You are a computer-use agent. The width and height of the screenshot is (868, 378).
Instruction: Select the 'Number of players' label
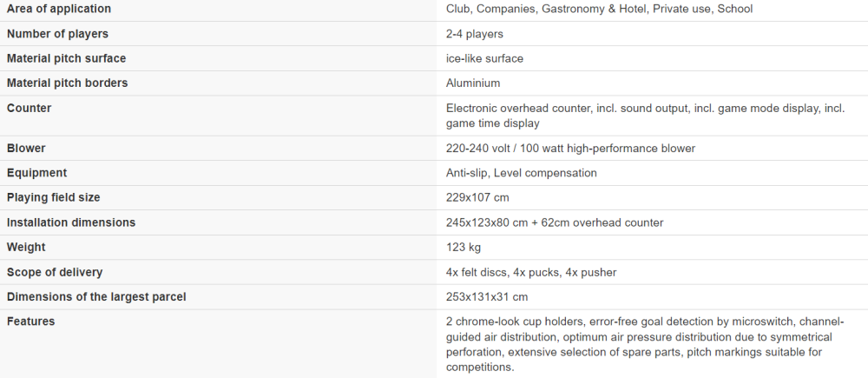57,34
